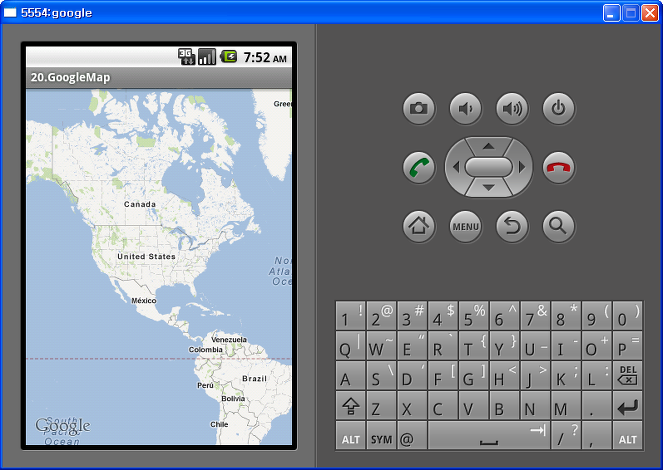Click the D-pad down arrow

coord(488,187)
